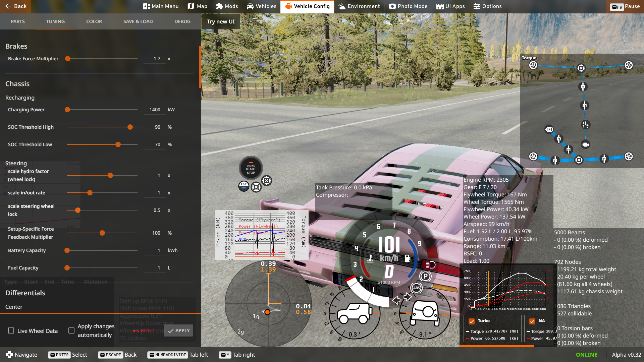Click the Engine Start Stop button

pos(251,168)
